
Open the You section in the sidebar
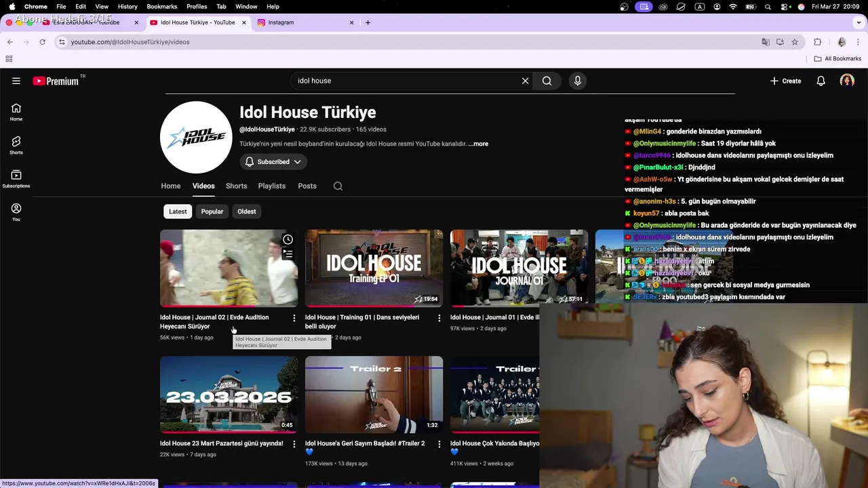click(16, 212)
